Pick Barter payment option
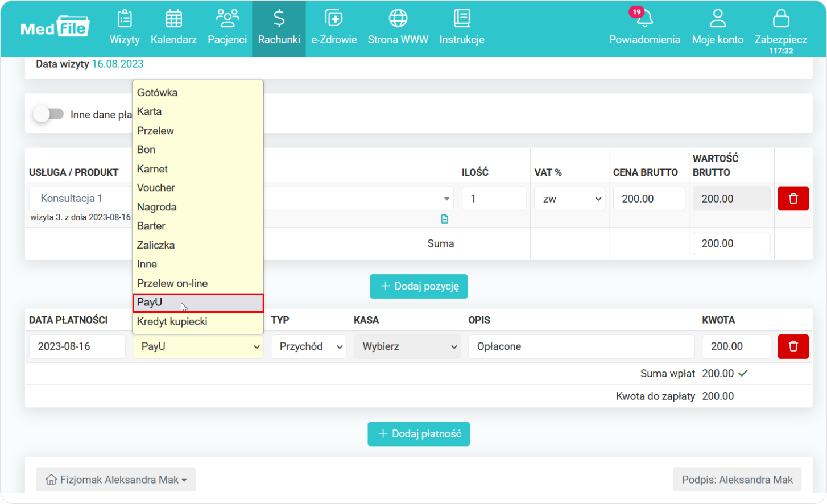This screenshot has height=504, width=827. pyautogui.click(x=198, y=226)
